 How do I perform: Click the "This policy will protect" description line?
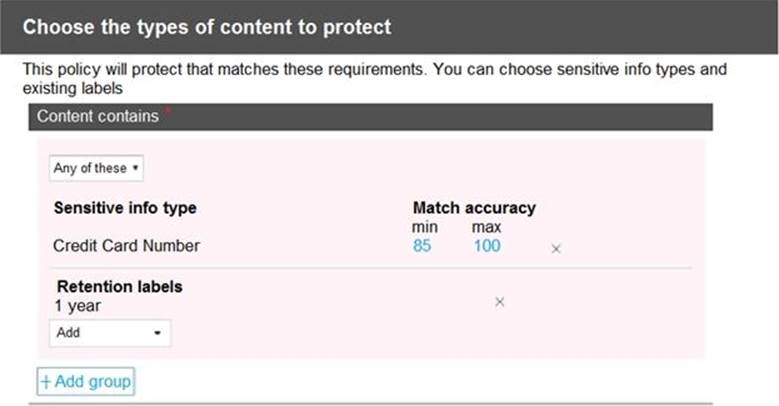tap(370, 70)
